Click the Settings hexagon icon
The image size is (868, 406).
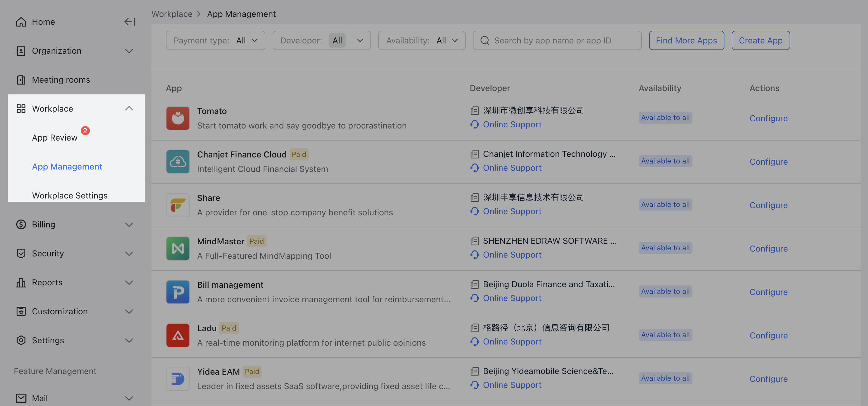[x=21, y=340]
